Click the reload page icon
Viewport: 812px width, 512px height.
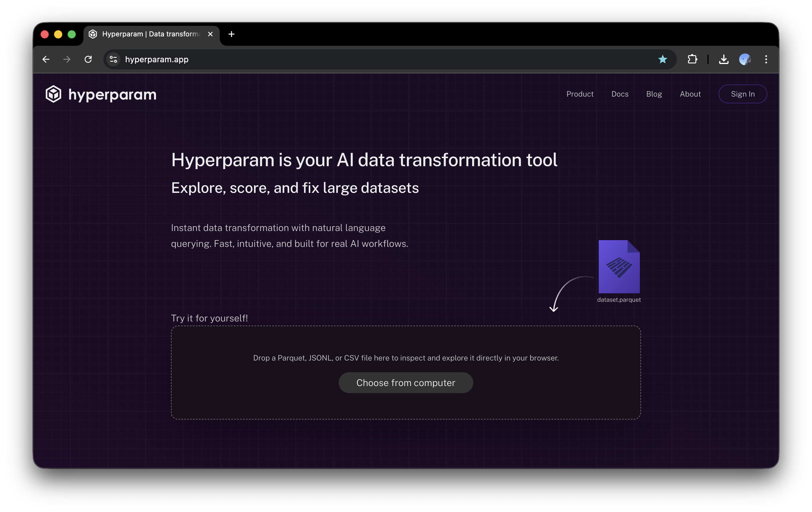pos(88,59)
